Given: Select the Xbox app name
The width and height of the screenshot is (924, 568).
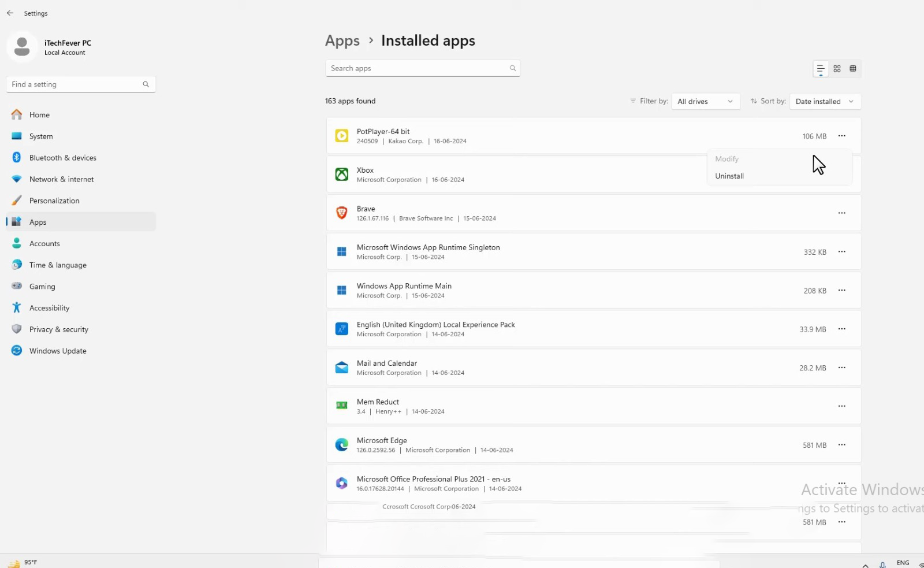Looking at the screenshot, I should tap(365, 170).
